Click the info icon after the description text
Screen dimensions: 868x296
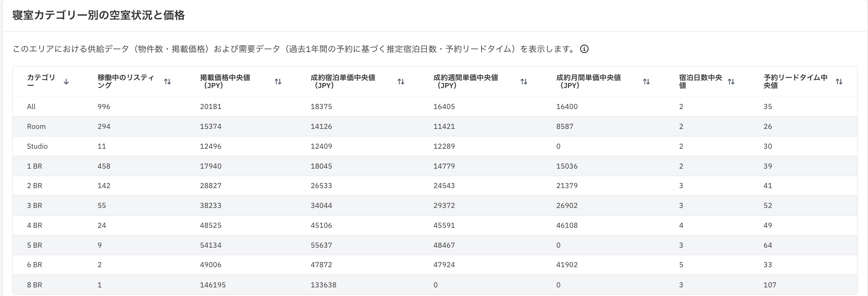584,49
